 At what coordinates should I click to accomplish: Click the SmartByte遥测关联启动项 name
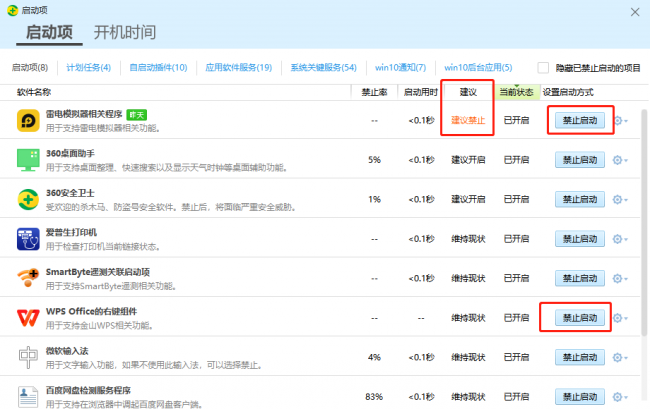(98, 272)
